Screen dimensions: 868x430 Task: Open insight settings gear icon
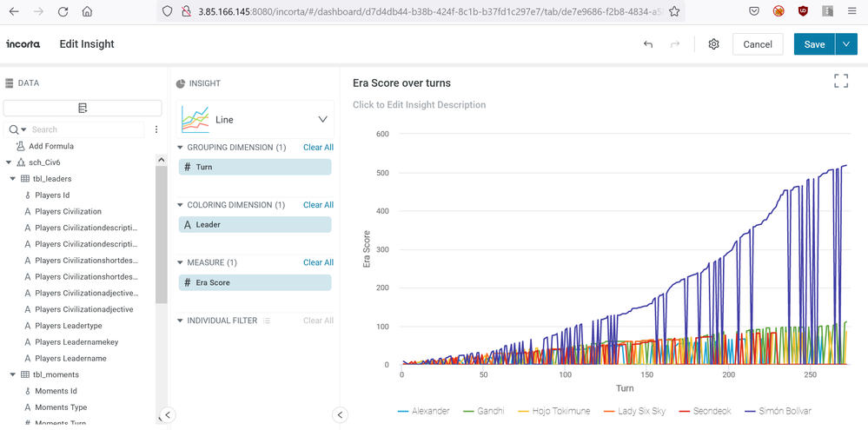tap(713, 44)
